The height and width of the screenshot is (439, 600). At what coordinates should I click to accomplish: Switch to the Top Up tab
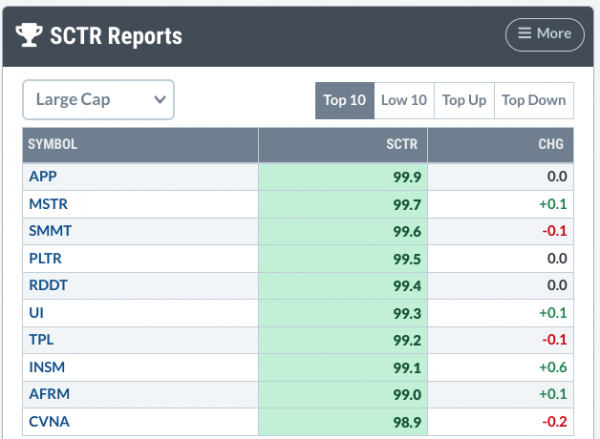[464, 100]
